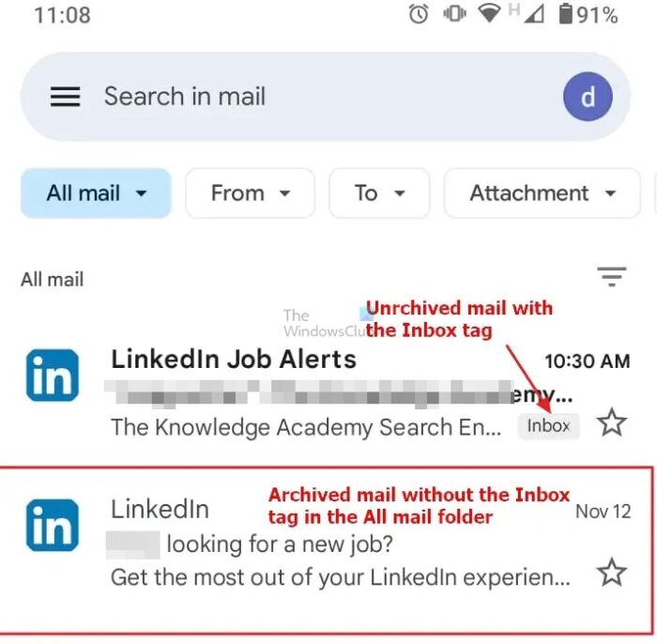Tap the battery indicator in status bar
Viewport: 657px width, 644px height.
point(567,14)
